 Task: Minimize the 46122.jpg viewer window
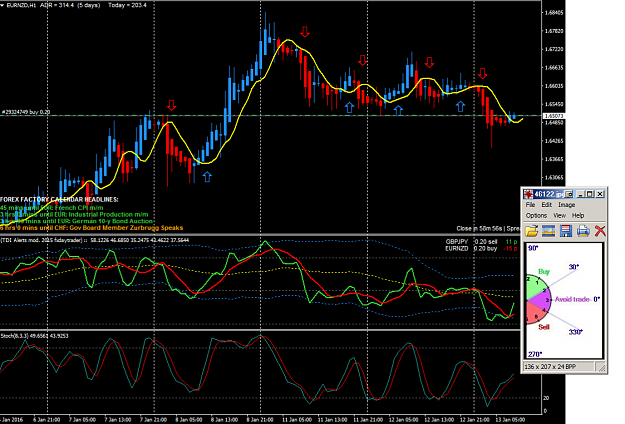tap(581, 194)
